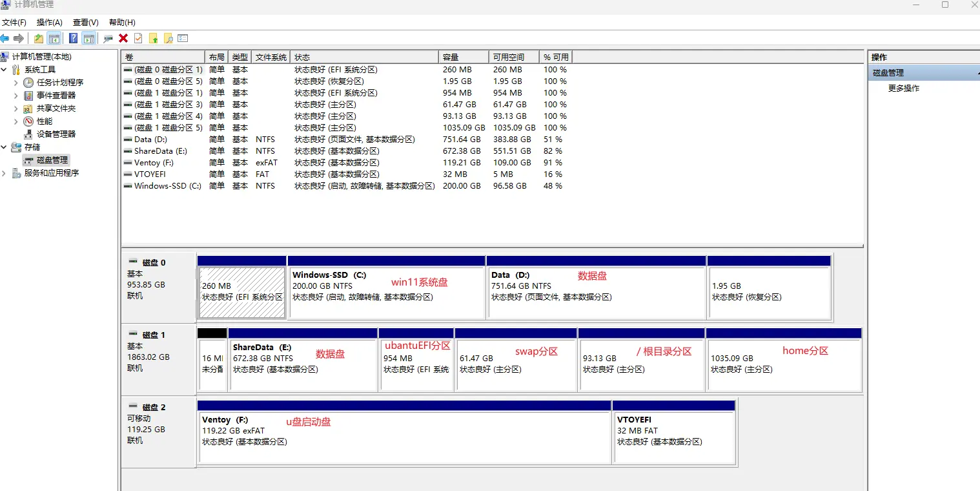Sort by the 容量 column header
Screen dimensions: 980x491
464,57
